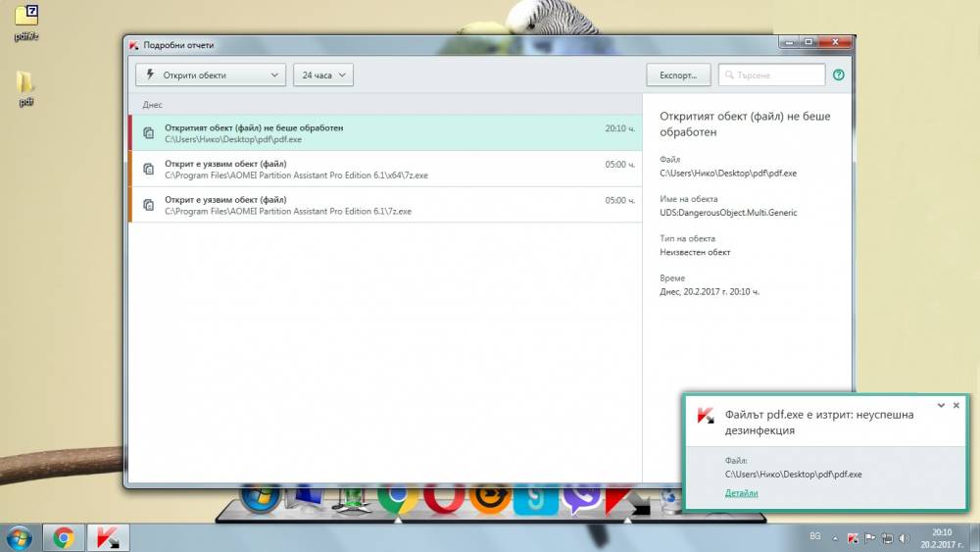Click the 'Експорт...' button
Screen dimensions: 980x552
(x=678, y=75)
